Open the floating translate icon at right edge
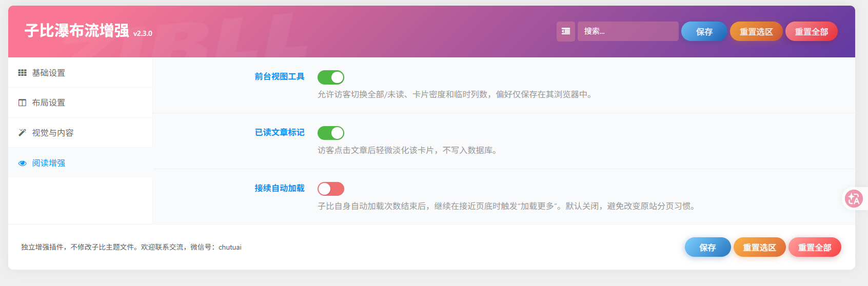This screenshot has height=286, width=868. (854, 198)
